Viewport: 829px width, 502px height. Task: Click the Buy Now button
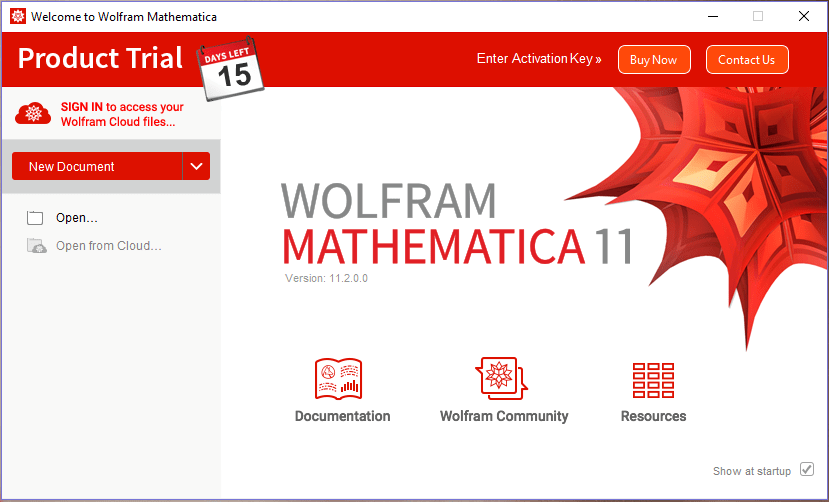pos(654,60)
